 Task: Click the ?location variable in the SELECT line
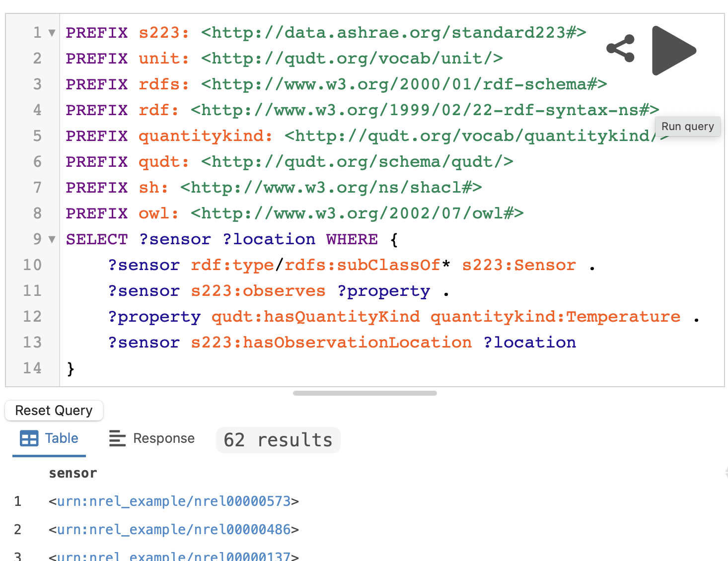269,239
